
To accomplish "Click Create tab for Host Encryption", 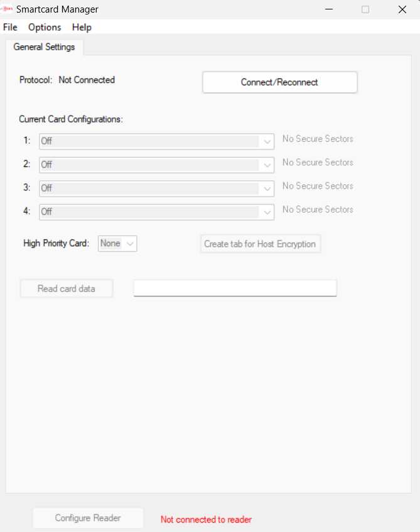I will (260, 244).
